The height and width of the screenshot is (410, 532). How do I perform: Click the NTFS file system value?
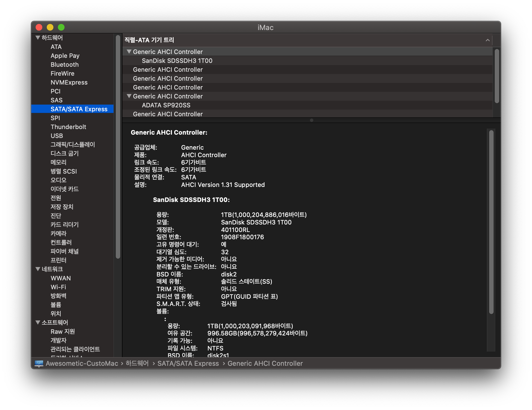tap(215, 348)
